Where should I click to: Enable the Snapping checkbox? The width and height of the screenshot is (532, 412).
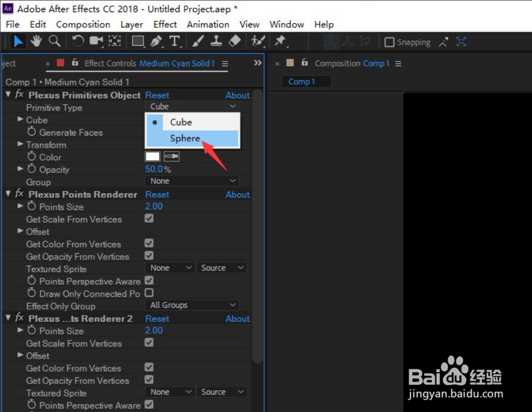[x=389, y=42]
